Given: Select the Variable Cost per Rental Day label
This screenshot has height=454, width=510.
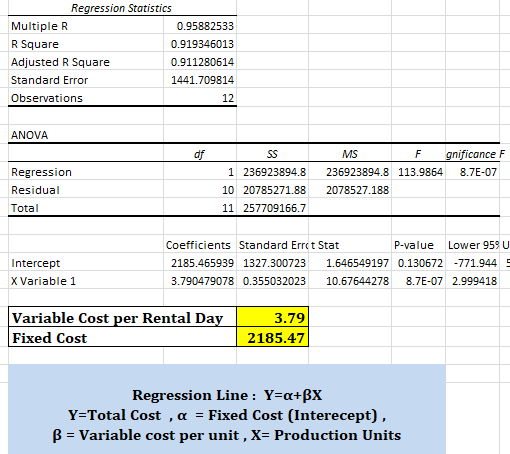Looking at the screenshot, I should [x=122, y=317].
